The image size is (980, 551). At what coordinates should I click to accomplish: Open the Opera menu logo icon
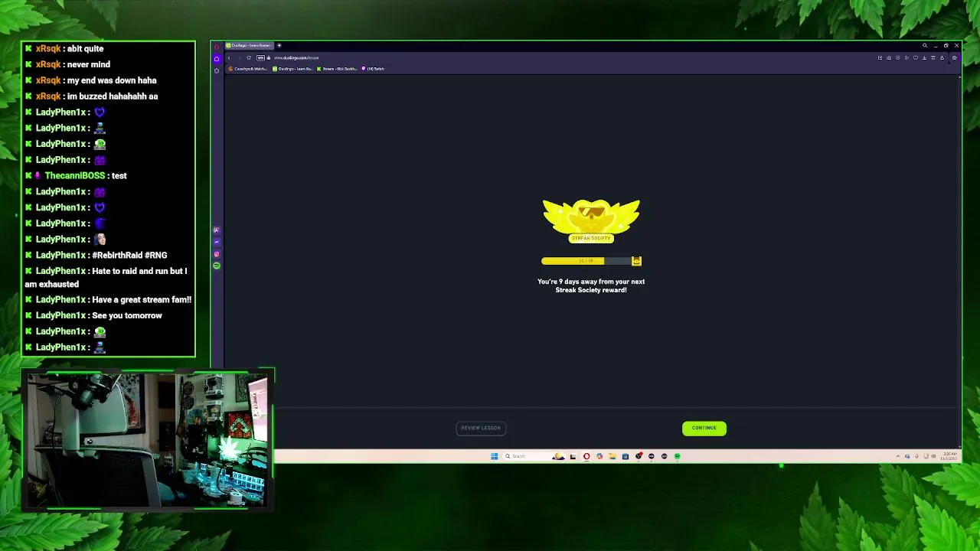click(x=217, y=46)
